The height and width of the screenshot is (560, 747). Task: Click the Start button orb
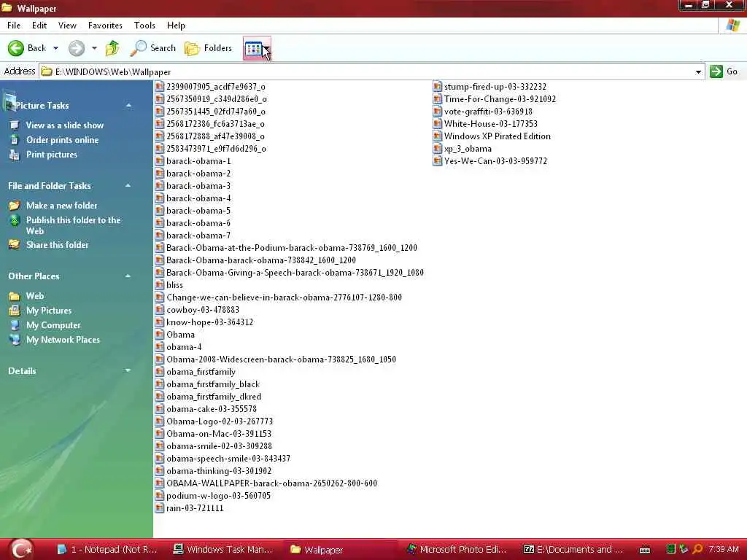21,549
